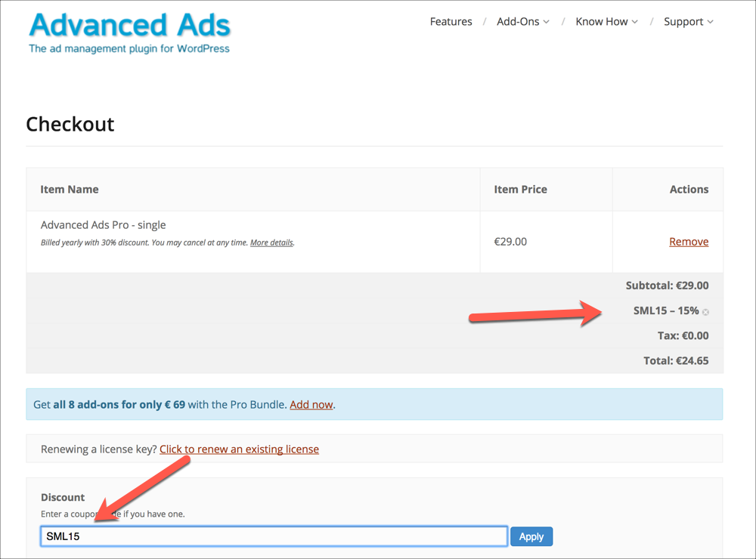The width and height of the screenshot is (756, 559).
Task: Open the Add-Ons menu
Action: click(523, 22)
